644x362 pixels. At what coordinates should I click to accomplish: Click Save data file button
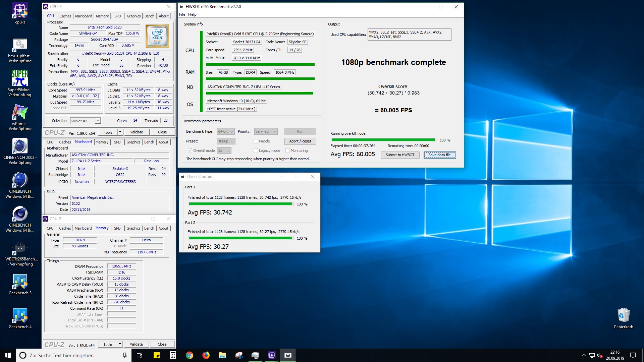coord(439,155)
